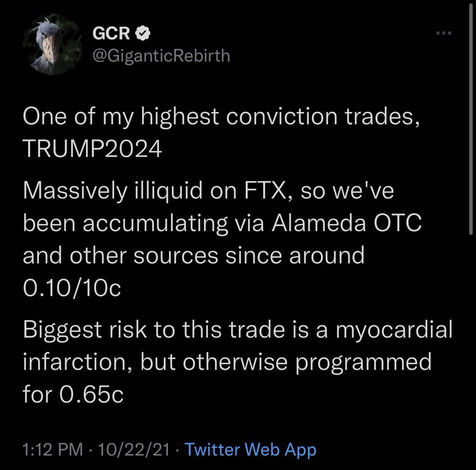Click the 'and other sources since around' line

pyautogui.click(x=194, y=255)
